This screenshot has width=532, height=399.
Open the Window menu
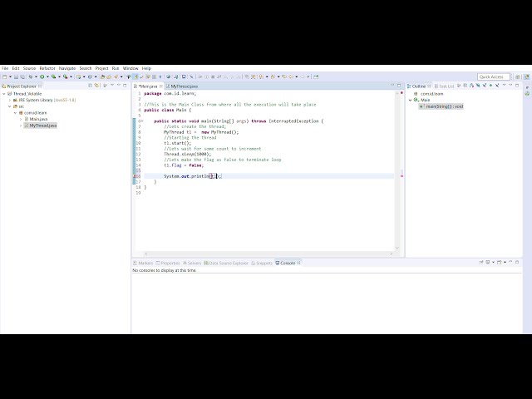click(x=131, y=68)
